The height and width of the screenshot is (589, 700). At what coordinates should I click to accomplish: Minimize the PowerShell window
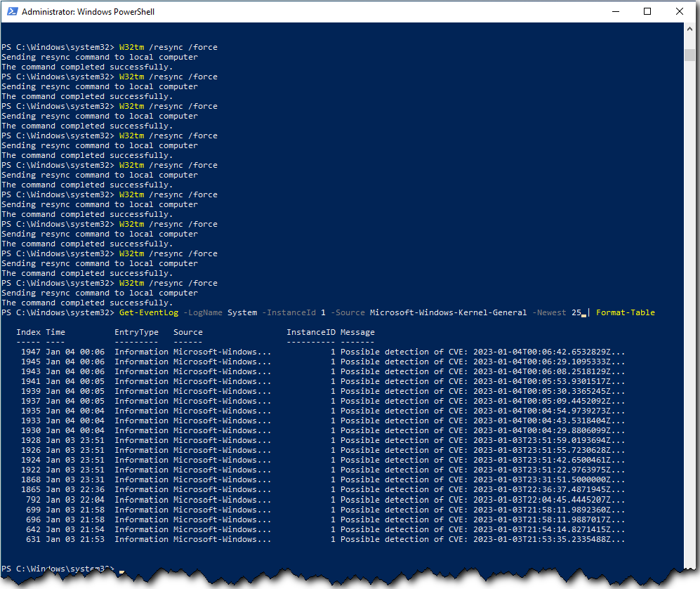(x=614, y=12)
